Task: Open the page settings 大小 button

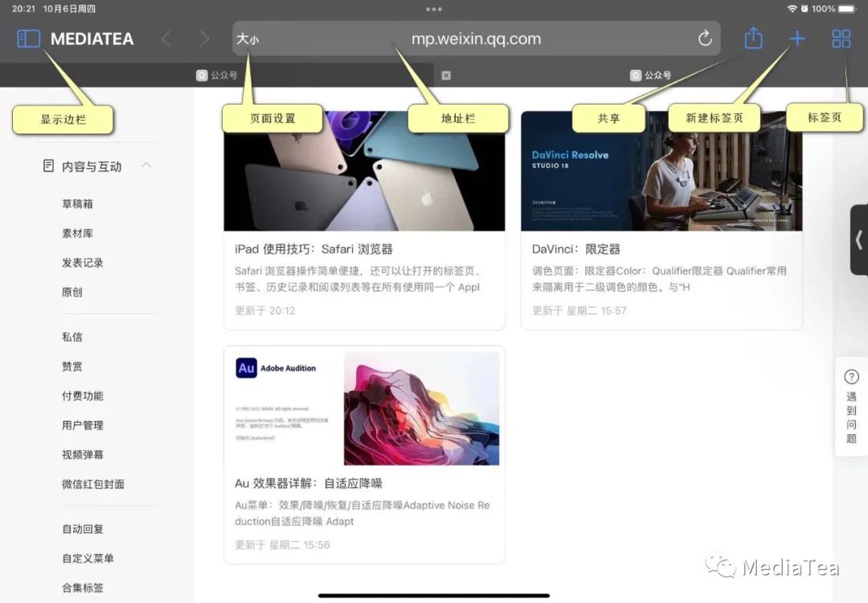Action: [248, 39]
